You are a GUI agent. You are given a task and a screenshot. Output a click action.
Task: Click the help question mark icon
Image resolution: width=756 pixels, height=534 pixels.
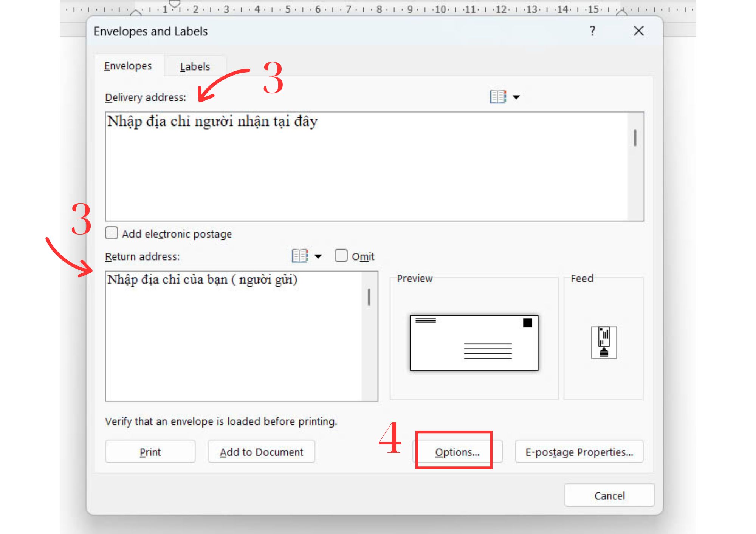click(592, 31)
